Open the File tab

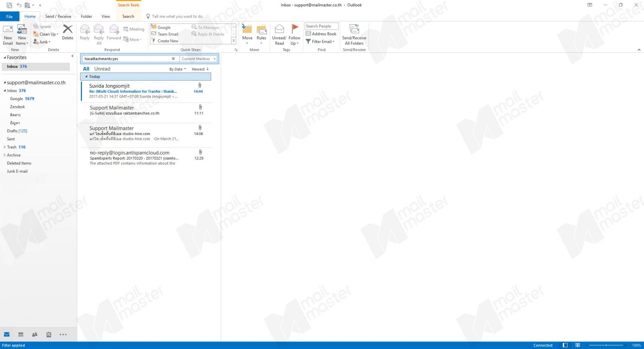[9, 17]
